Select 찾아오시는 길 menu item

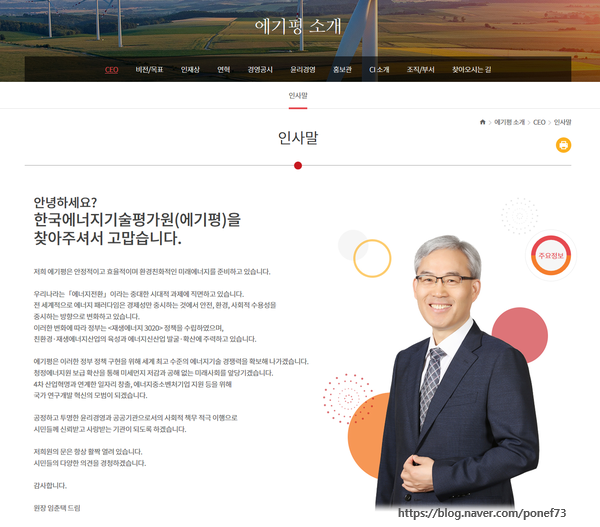pyautogui.click(x=471, y=70)
